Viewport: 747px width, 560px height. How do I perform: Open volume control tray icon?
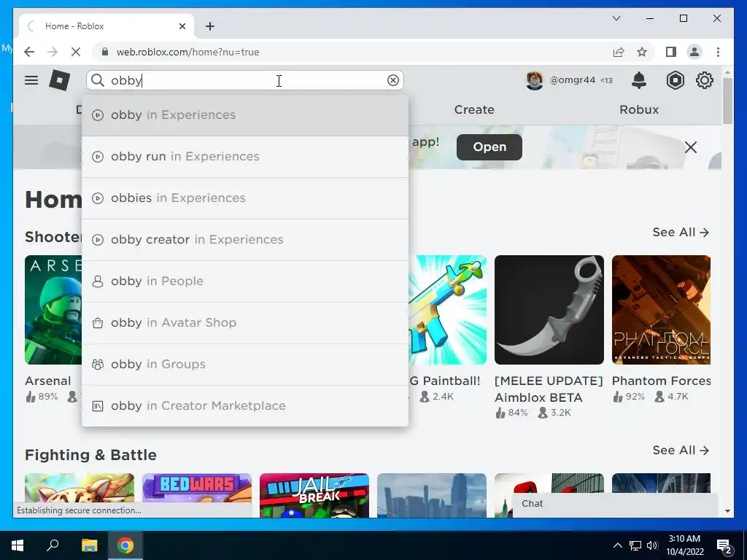(x=651, y=545)
